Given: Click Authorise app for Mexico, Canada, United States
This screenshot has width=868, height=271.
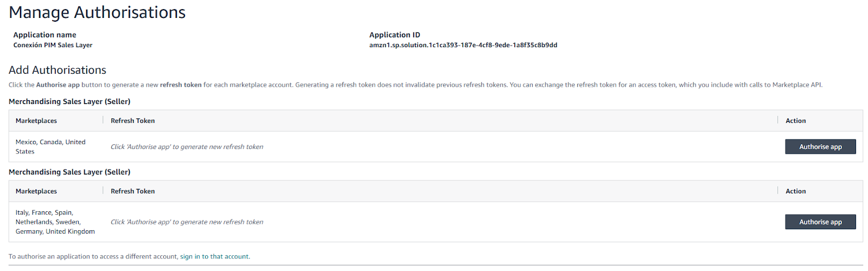Looking at the screenshot, I should pos(820,147).
